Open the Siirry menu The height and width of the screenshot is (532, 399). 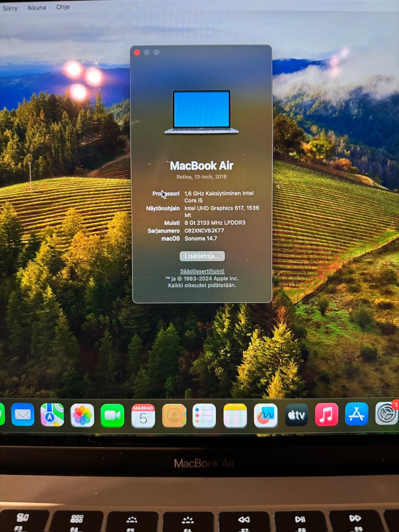10,8
